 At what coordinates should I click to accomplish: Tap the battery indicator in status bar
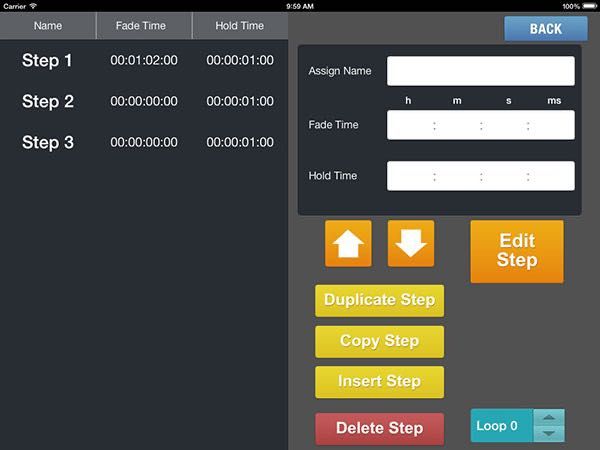point(589,6)
